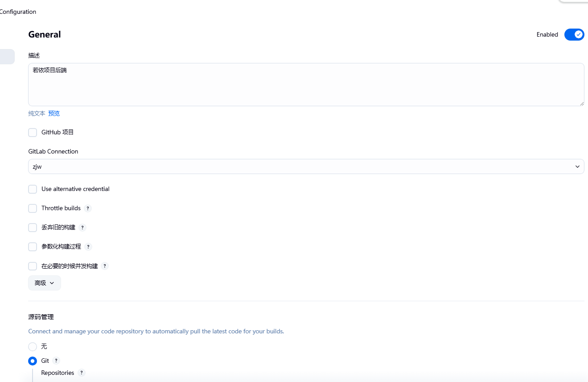
Task: Tick the Throttle builds checkbox
Action: click(33, 208)
